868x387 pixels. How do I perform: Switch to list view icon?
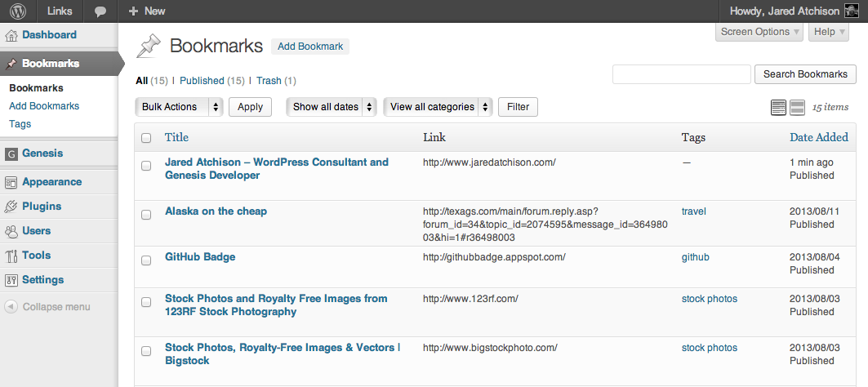point(778,108)
